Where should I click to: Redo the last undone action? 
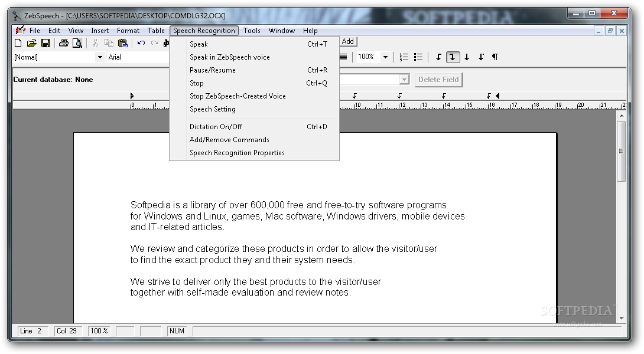[155, 43]
